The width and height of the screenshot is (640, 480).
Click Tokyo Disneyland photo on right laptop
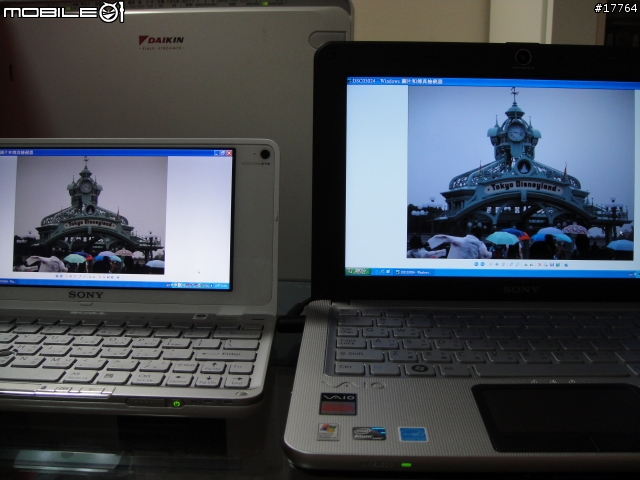[x=520, y=173]
